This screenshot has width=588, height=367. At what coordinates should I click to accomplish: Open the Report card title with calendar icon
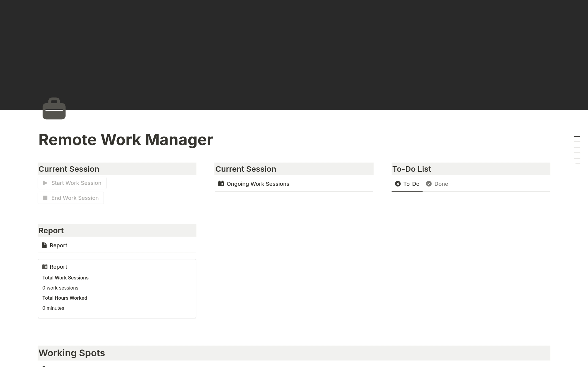click(58, 267)
